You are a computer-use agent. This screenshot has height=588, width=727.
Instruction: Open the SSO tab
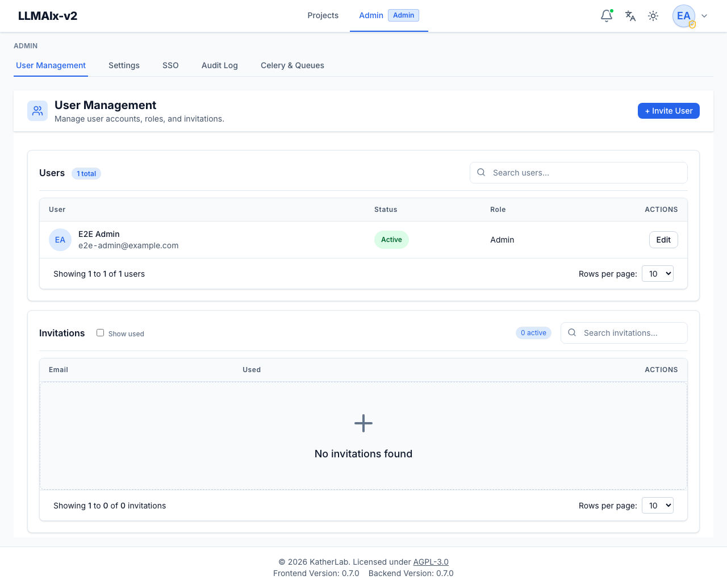pyautogui.click(x=170, y=65)
